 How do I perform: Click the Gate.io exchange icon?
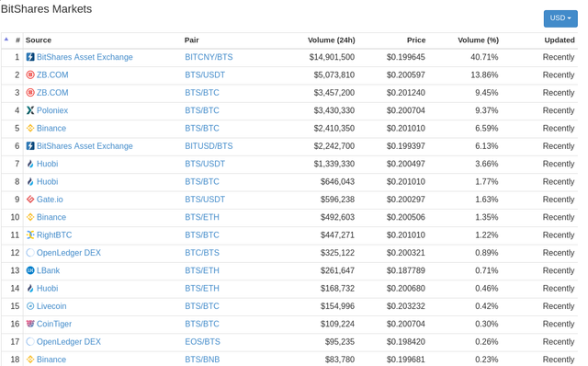click(30, 200)
